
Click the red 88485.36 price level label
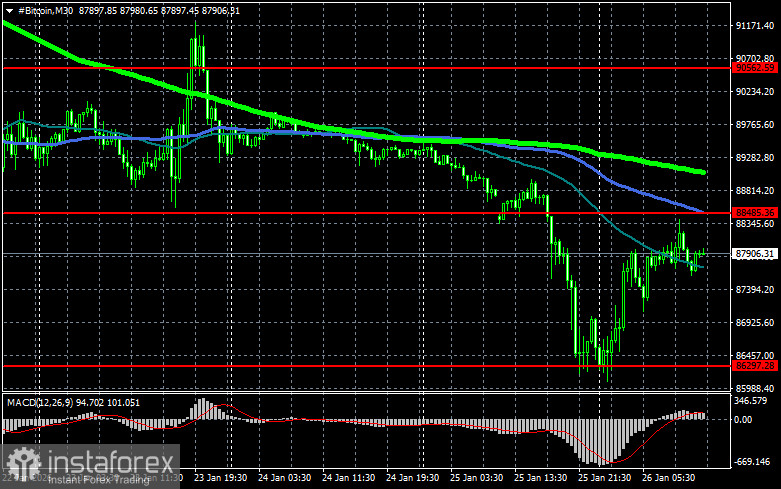click(x=755, y=213)
